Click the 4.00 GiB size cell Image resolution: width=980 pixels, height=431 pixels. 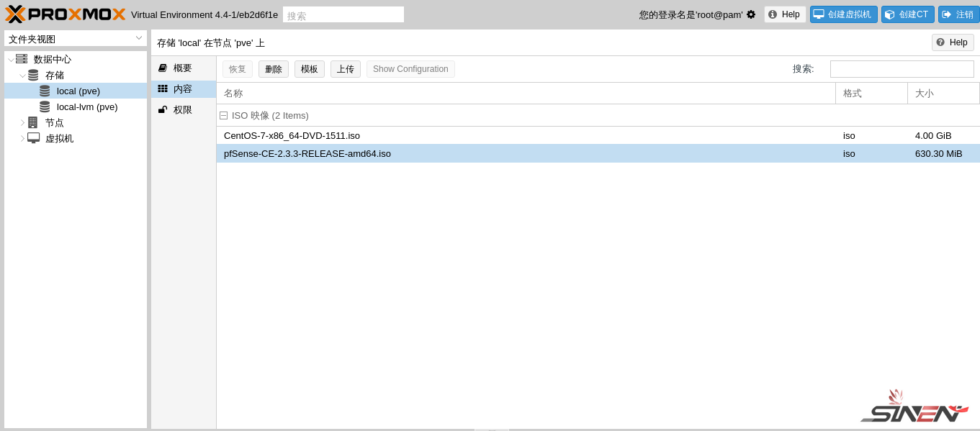tap(933, 135)
